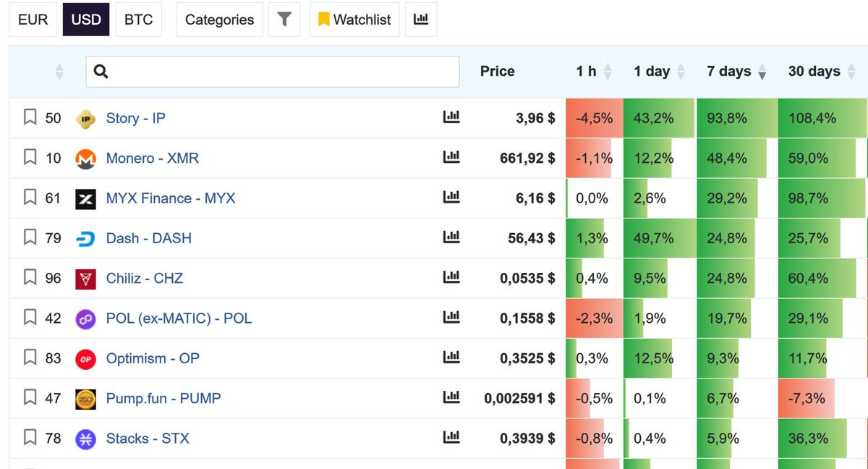Screen dimensions: 868x469
Task: Focus the coin search field
Action: pos(273,72)
